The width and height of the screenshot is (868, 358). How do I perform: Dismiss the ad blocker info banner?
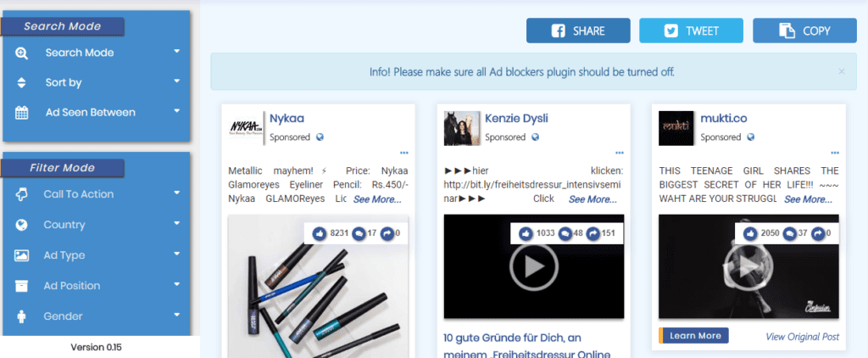(x=842, y=71)
